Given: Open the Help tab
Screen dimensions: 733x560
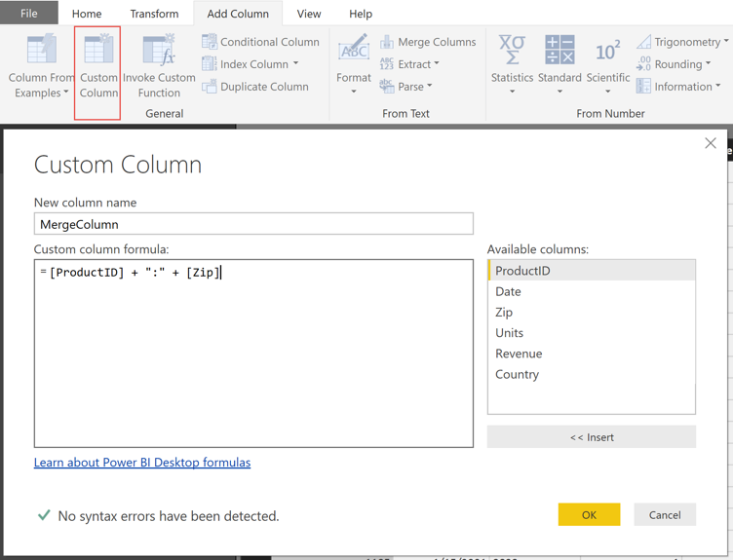Looking at the screenshot, I should [361, 14].
